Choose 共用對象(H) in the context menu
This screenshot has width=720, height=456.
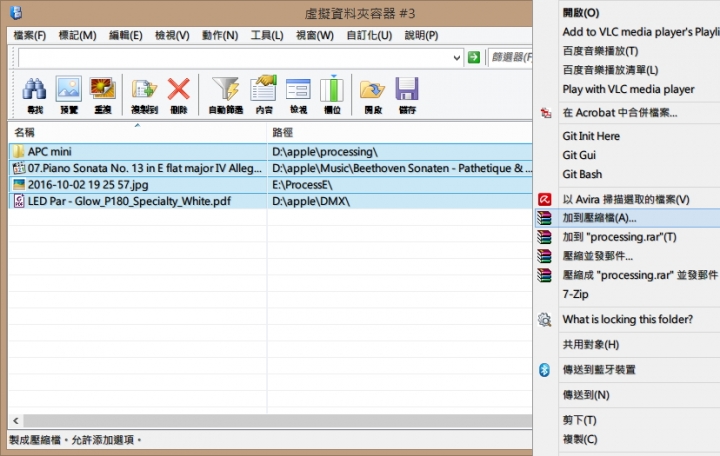(591, 344)
